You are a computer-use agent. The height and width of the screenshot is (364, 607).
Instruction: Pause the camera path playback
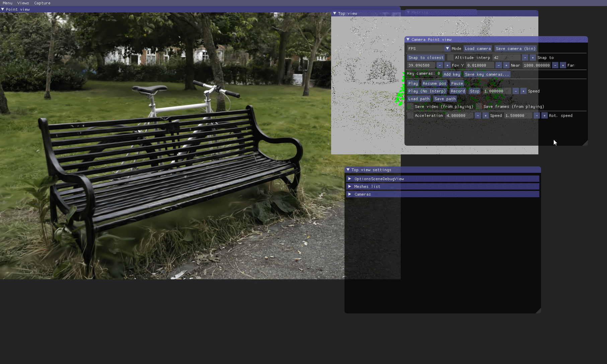click(457, 83)
